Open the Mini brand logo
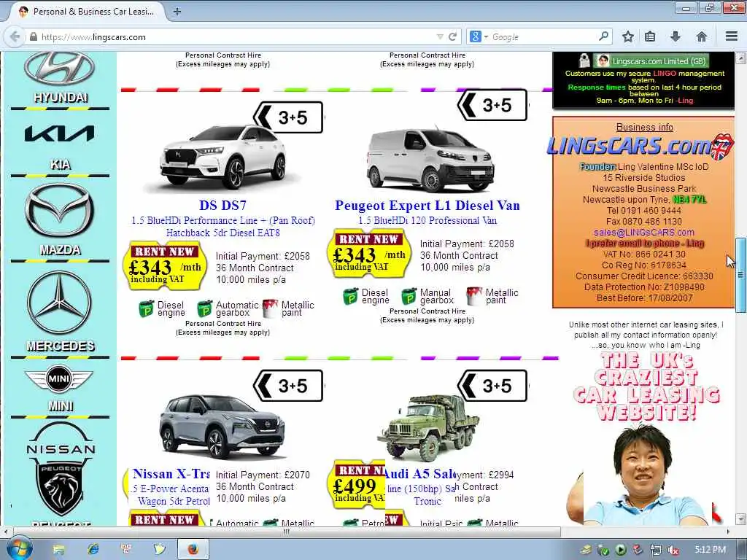This screenshot has width=747, height=560. click(x=59, y=379)
